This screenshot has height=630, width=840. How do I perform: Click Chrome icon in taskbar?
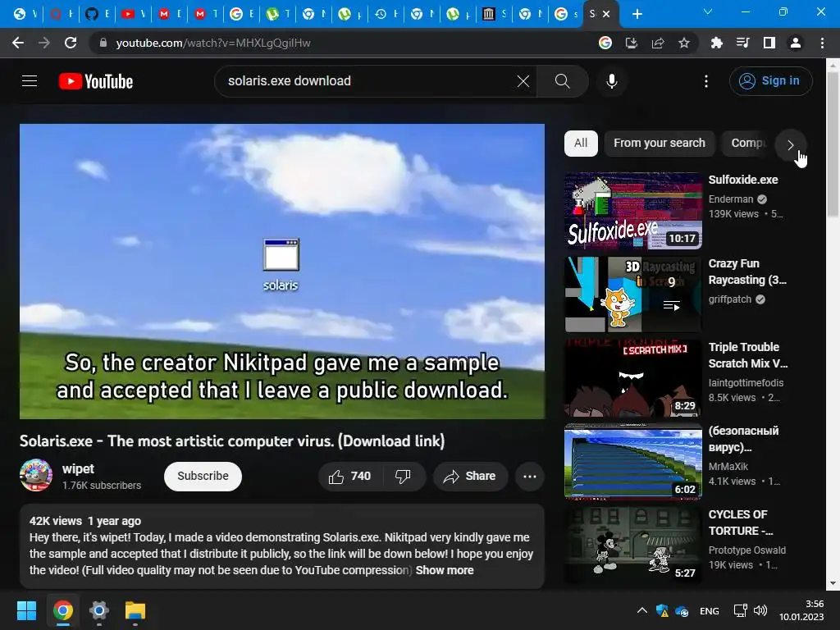[62, 610]
